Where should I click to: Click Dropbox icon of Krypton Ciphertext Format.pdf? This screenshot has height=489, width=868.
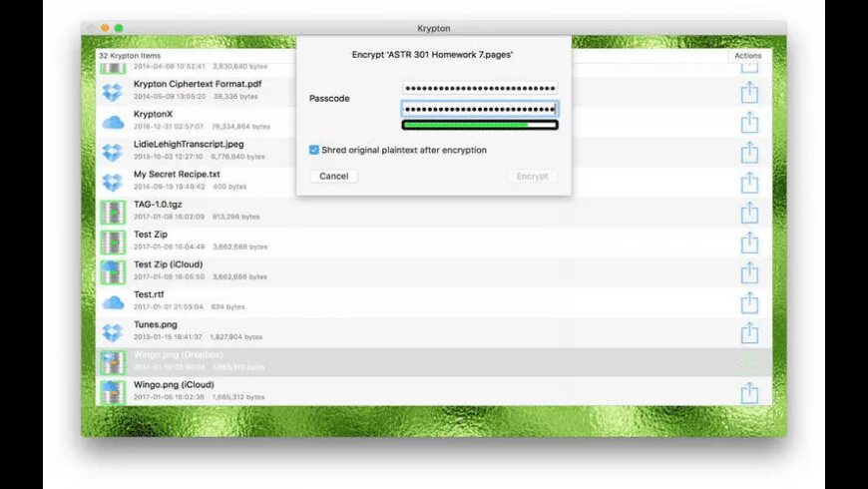point(113,92)
